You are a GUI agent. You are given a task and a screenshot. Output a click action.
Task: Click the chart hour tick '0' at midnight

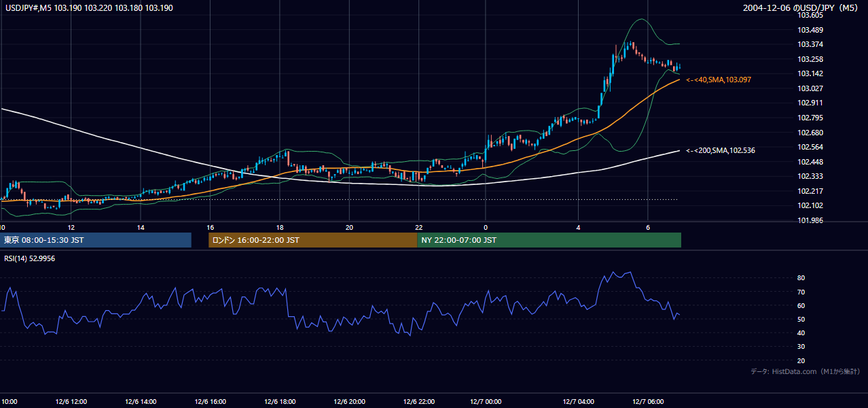click(x=486, y=227)
